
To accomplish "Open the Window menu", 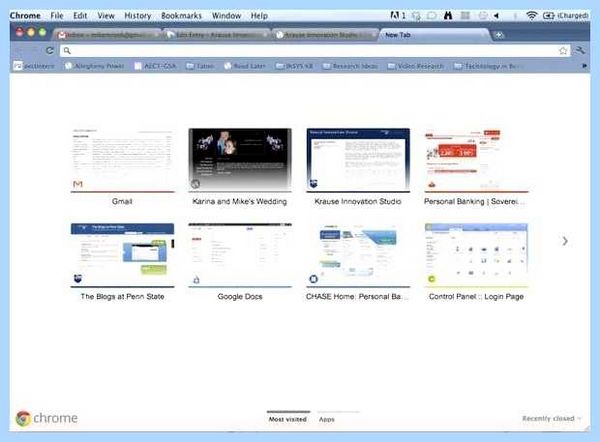I will 226,16.
